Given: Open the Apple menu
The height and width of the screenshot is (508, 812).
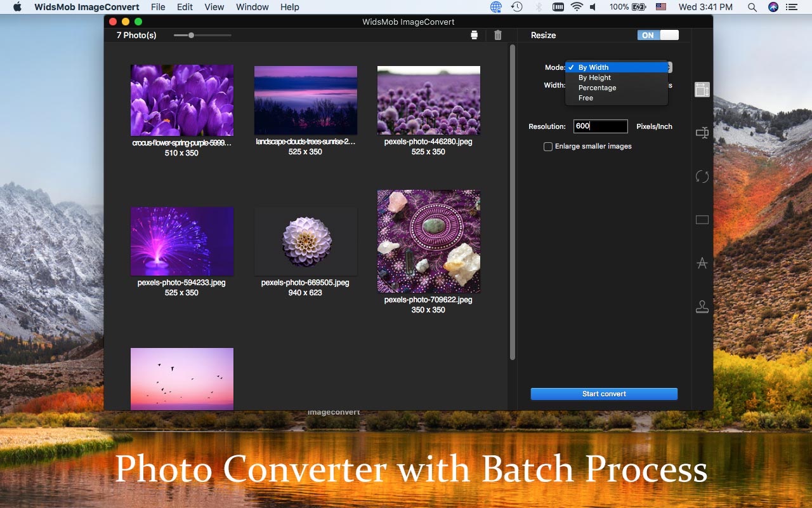Looking at the screenshot, I should pos(17,7).
